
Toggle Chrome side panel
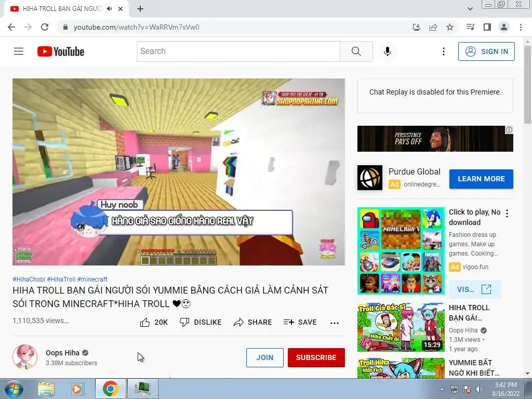coord(487,27)
